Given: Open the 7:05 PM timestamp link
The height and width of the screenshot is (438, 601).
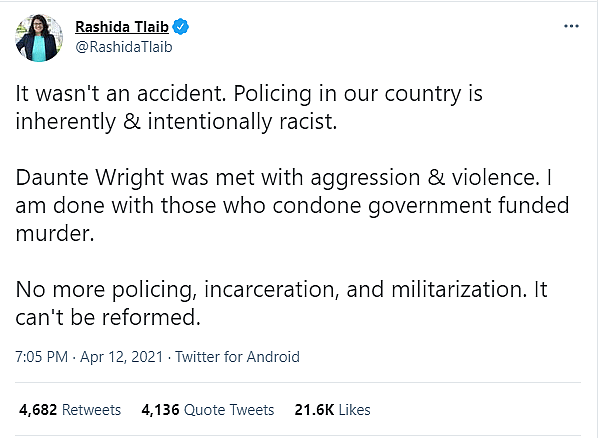Looking at the screenshot, I should 43,356.
